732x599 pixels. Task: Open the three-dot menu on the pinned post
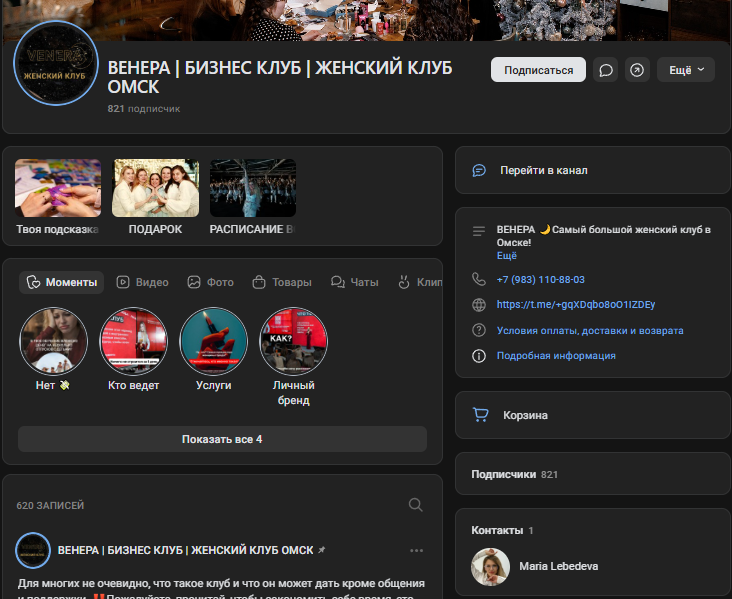[x=416, y=550]
